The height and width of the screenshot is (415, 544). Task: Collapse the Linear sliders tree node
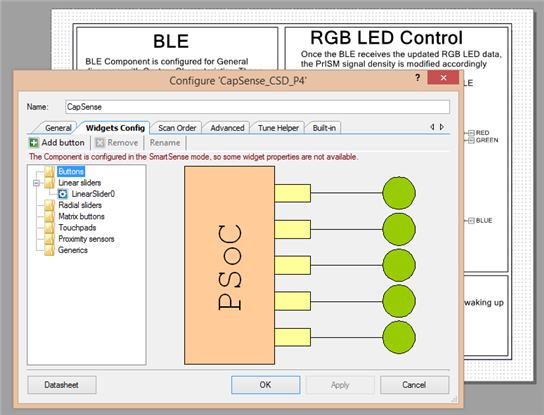tap(36, 183)
